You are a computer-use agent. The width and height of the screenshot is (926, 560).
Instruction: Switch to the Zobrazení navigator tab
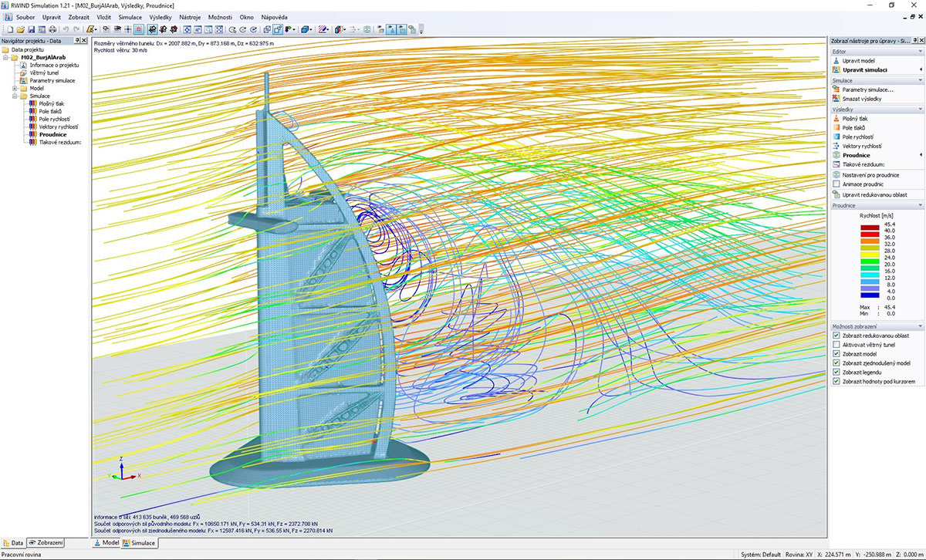coord(46,543)
